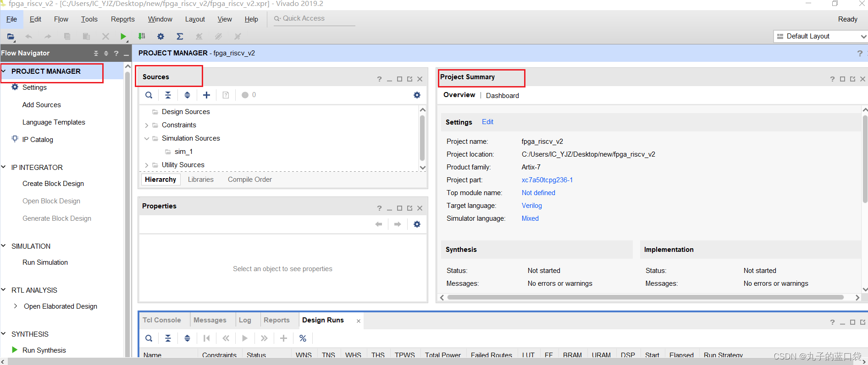This screenshot has width=868, height=365.
Task: Click Run Simulation in Flow Navigator
Action: pos(45,262)
